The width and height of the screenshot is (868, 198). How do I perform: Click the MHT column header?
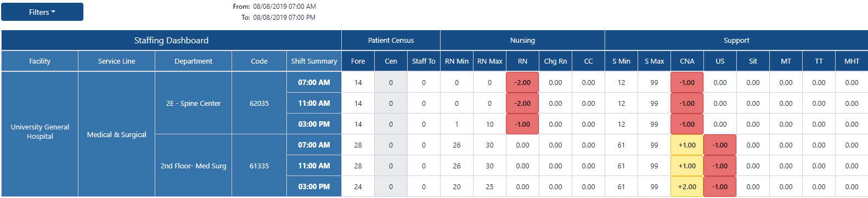point(852,61)
